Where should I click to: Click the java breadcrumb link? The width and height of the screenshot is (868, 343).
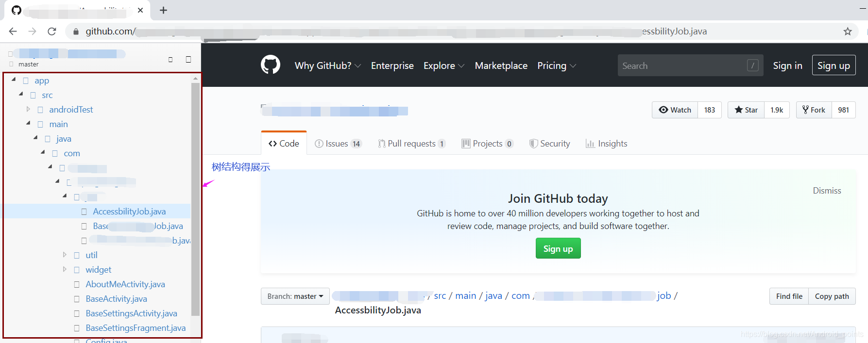tap(494, 295)
